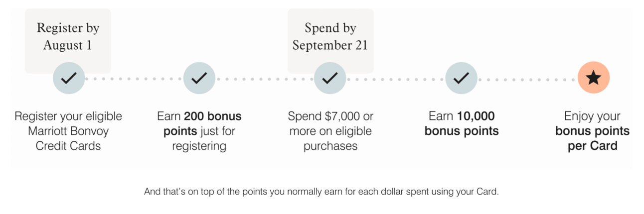Viewport: 644px width, 214px height.
Task: Click Enjoy your bonus points per Card text
Action: point(593,131)
